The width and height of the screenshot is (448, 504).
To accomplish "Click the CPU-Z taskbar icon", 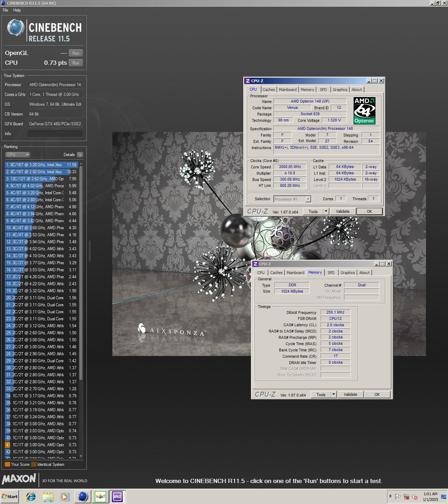I will [117, 496].
